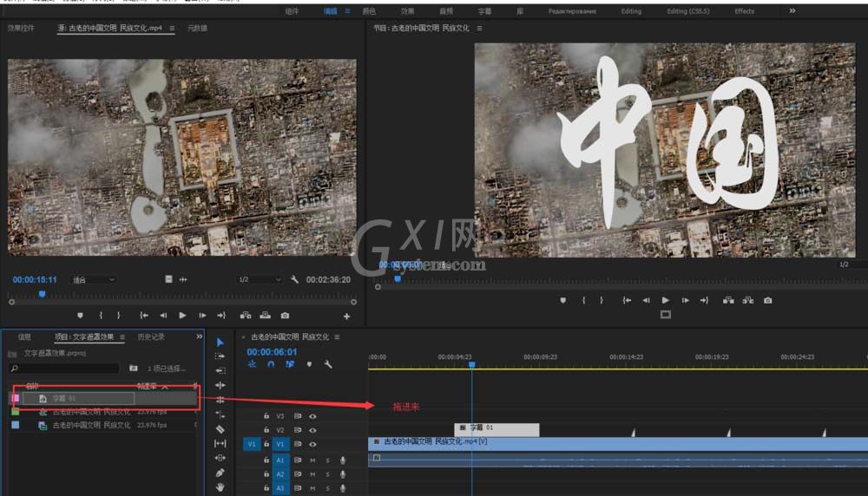
Task: Hide V3 track output eye
Action: (x=312, y=416)
